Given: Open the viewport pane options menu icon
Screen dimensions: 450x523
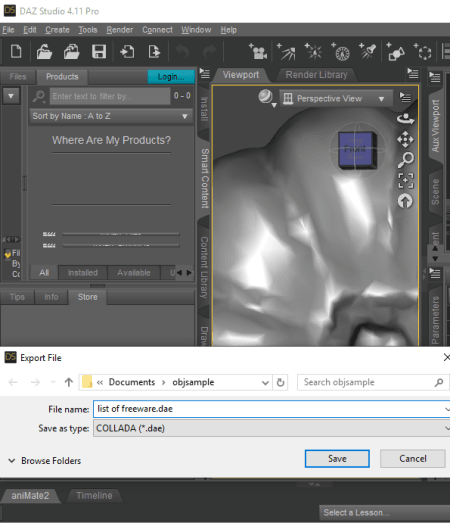Looking at the screenshot, I should (413, 73).
